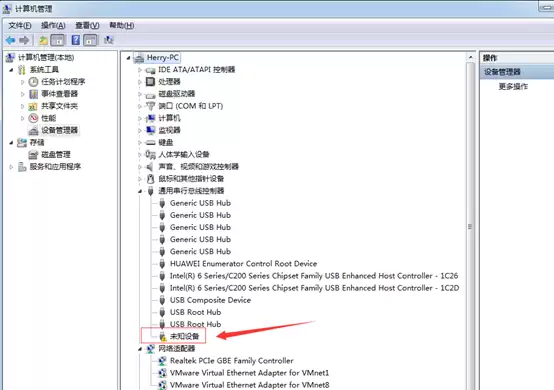The image size is (554, 390).
Task: Click the 鼠标和其他指针设备 mouse icon
Action: pyautogui.click(x=151, y=179)
